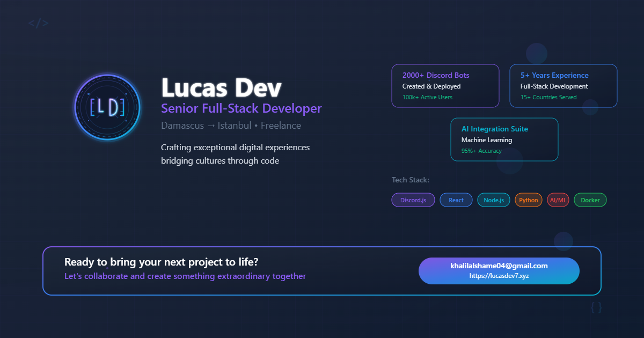The image size is (644, 338).
Task: Open the Discord.js tech stack badge
Action: tap(413, 200)
